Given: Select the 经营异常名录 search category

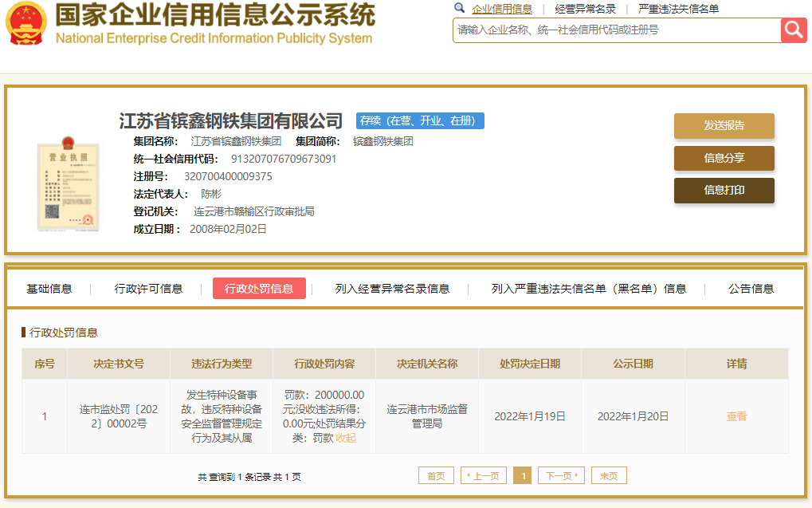Looking at the screenshot, I should pyautogui.click(x=585, y=9).
